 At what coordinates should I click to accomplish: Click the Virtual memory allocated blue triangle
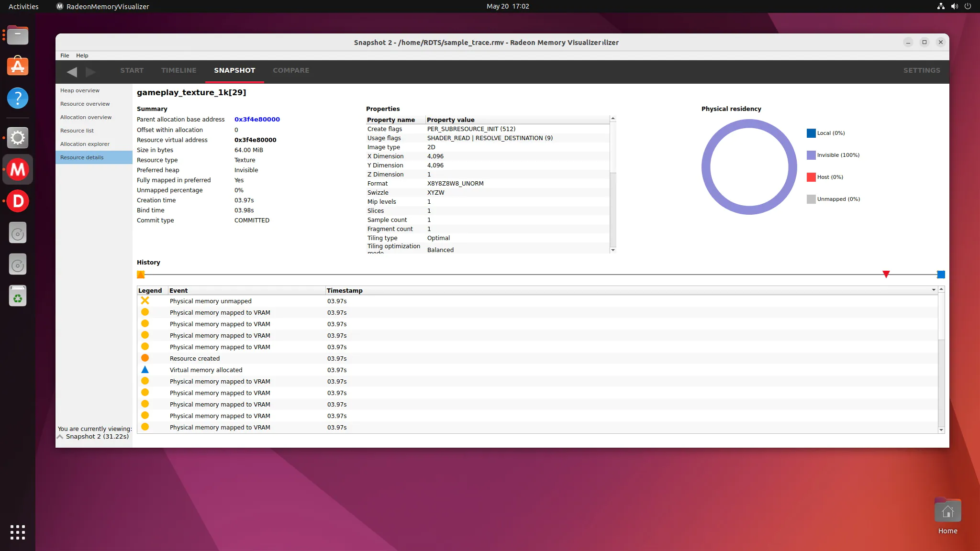pyautogui.click(x=145, y=370)
